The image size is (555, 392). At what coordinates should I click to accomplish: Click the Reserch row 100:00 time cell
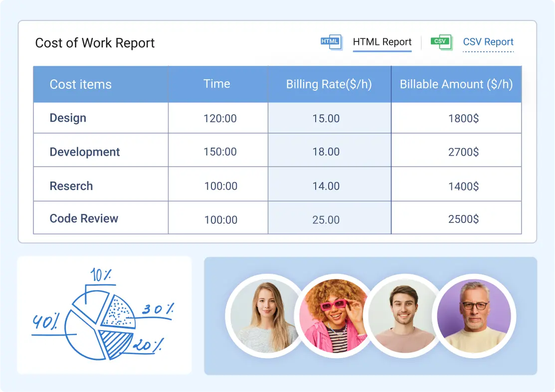pos(218,184)
